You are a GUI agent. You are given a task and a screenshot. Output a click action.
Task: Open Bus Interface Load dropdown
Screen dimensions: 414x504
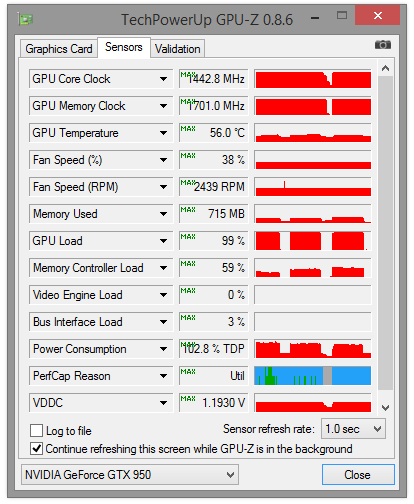pyautogui.click(x=163, y=322)
